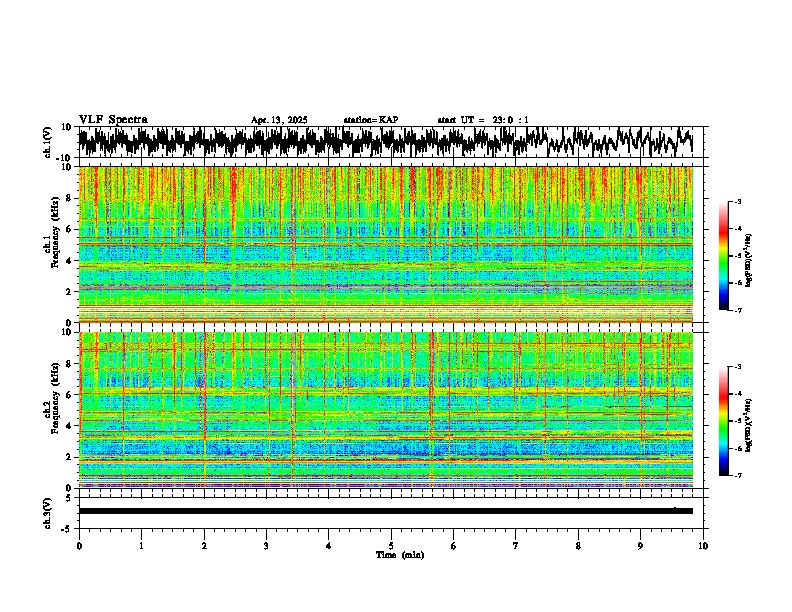Viewport: 792px width, 612px height.
Task: Click the ch.1 spectrogram color scale bar
Action: [x=723, y=256]
